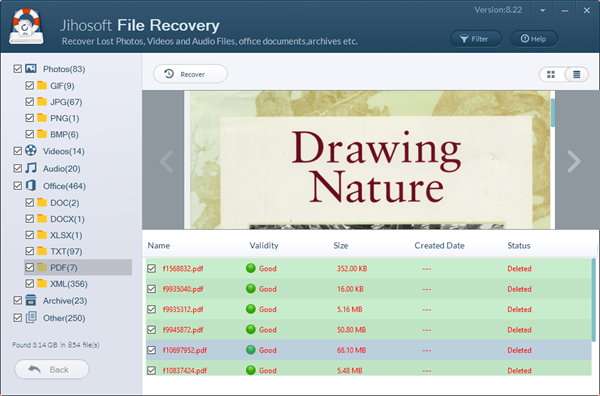Sort by the Validity column header

(x=264, y=246)
